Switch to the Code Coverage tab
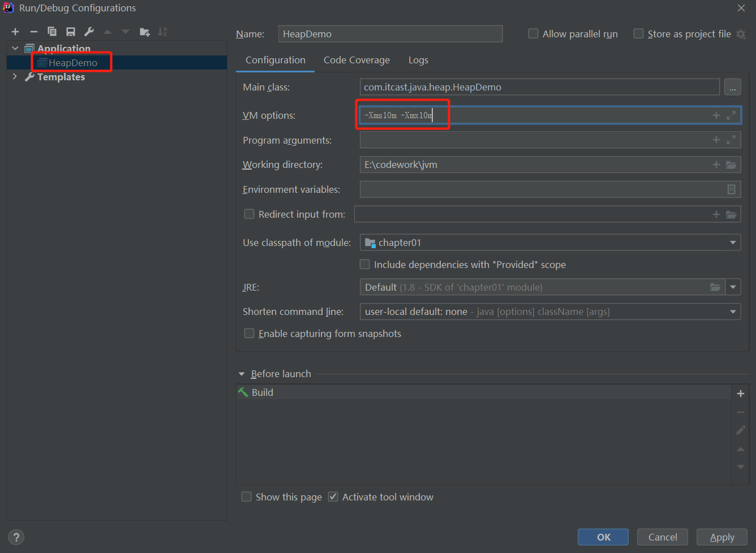 coord(356,60)
